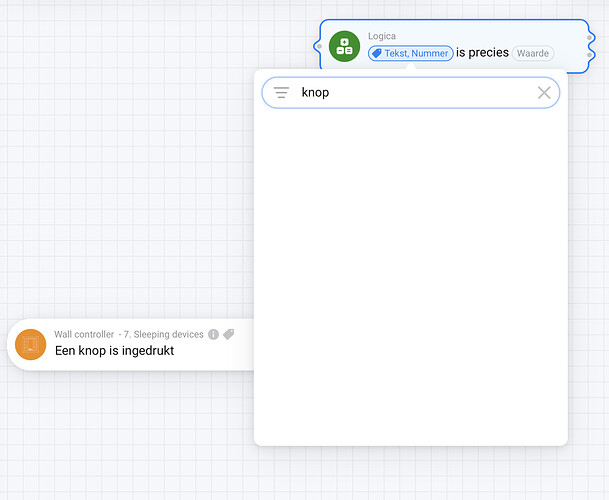Viewport: 609px width, 500px height.
Task: Click the Logica card upper right output connector
Action: coord(589,38)
